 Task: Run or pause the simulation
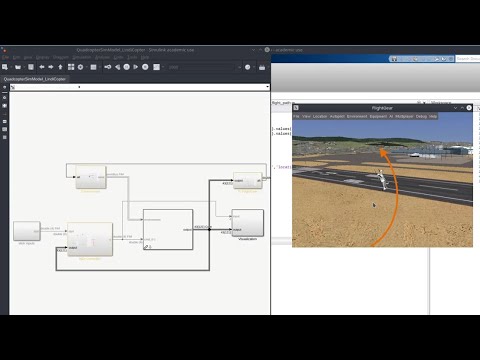[126, 67]
